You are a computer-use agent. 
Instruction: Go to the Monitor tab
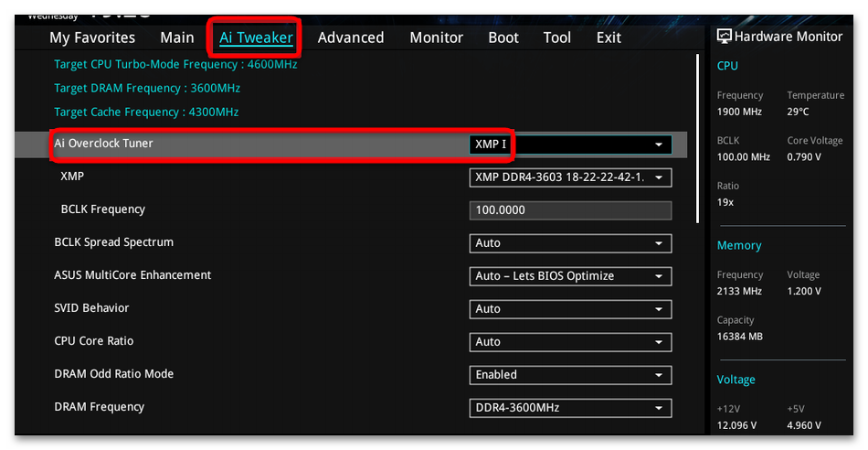coord(436,37)
